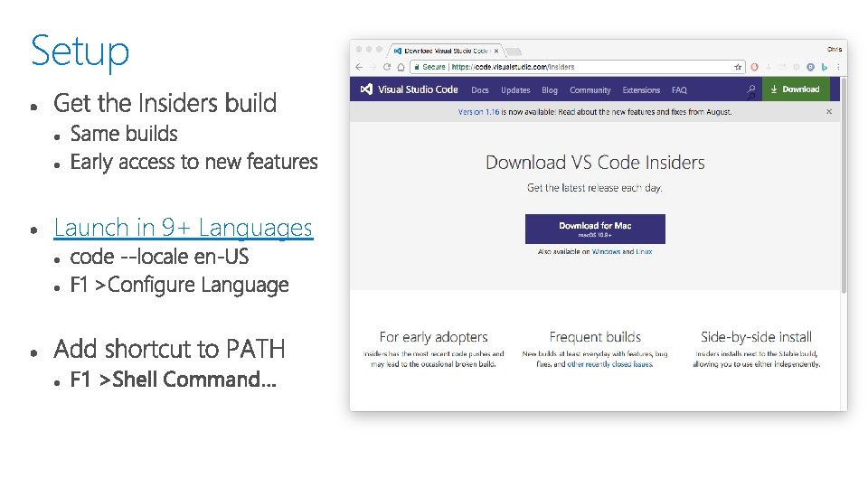Click 'For early adopters' heading
The image size is (868, 488).
pos(433,337)
